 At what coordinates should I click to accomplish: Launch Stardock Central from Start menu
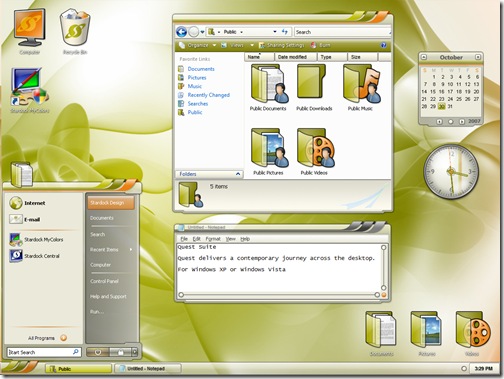[35, 256]
